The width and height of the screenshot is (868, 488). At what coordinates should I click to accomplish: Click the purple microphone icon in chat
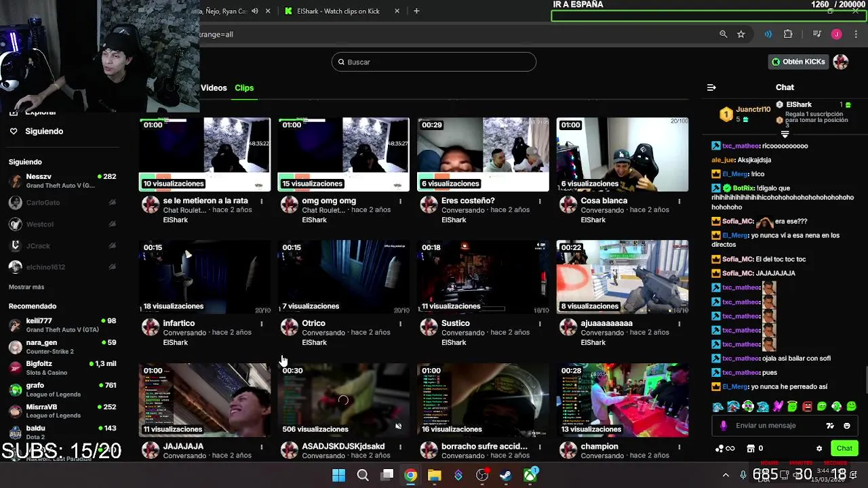[x=724, y=426]
